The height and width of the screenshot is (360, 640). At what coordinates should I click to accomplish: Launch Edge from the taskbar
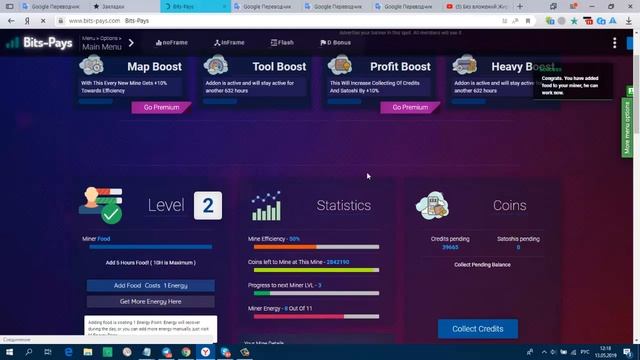click(68, 352)
